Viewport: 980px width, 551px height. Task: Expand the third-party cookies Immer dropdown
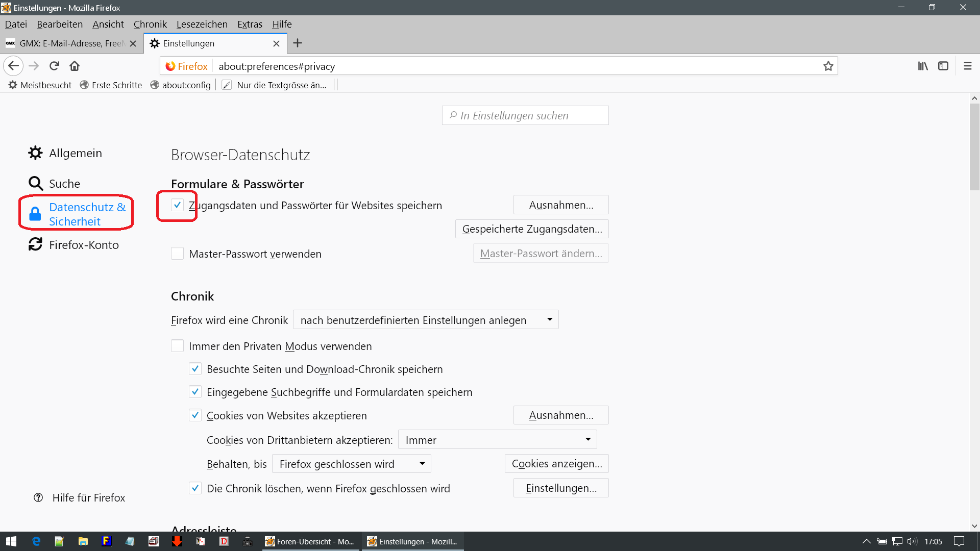pos(497,440)
